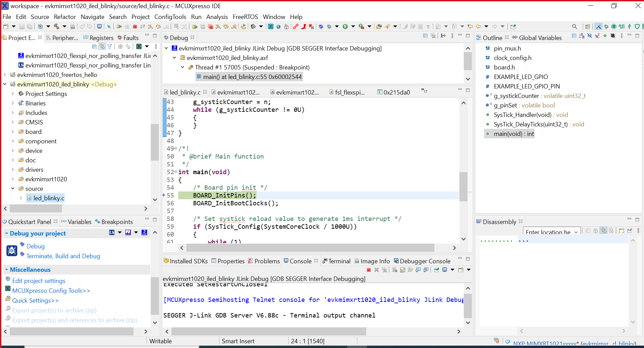The height and width of the screenshot is (348, 644).
Task: Collapse the source folder in Project Explorer
Action: (13, 188)
